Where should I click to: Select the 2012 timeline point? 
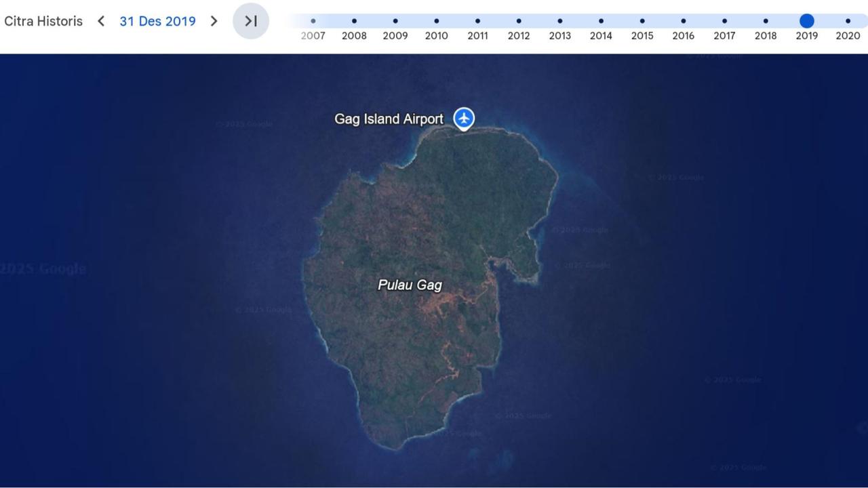(519, 21)
